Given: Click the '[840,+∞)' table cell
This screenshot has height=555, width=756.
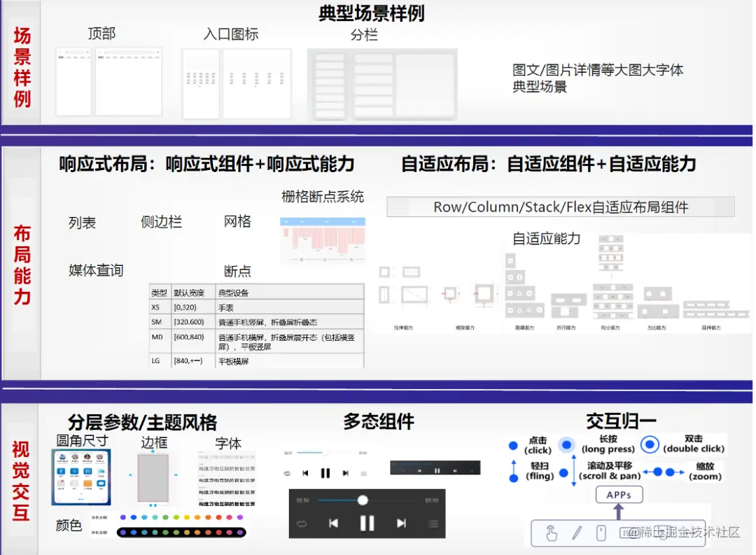Looking at the screenshot, I should point(193,361).
